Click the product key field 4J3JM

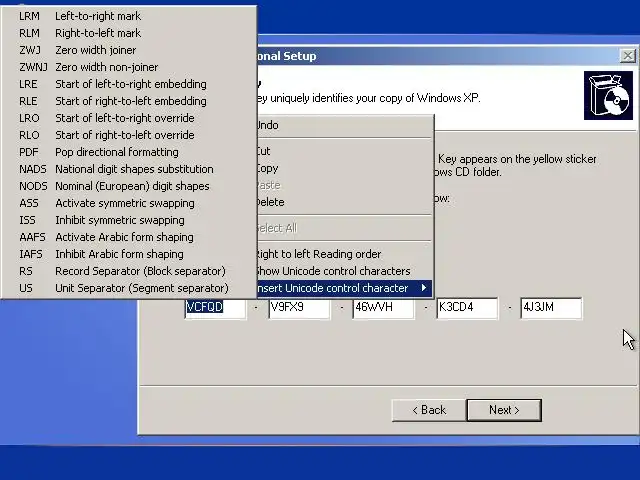[551, 308]
